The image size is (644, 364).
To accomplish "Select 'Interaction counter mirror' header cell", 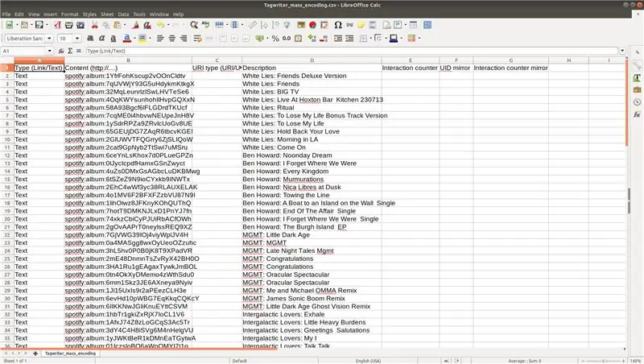I will point(510,68).
